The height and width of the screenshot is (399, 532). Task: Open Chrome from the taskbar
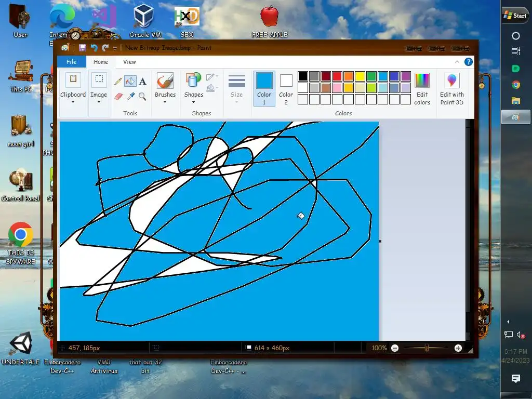coord(516,85)
